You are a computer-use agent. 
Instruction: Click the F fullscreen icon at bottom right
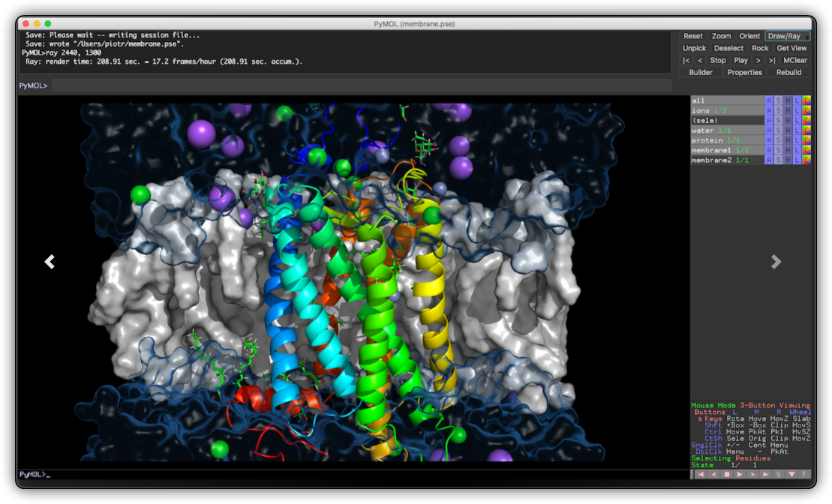pyautogui.click(x=804, y=474)
